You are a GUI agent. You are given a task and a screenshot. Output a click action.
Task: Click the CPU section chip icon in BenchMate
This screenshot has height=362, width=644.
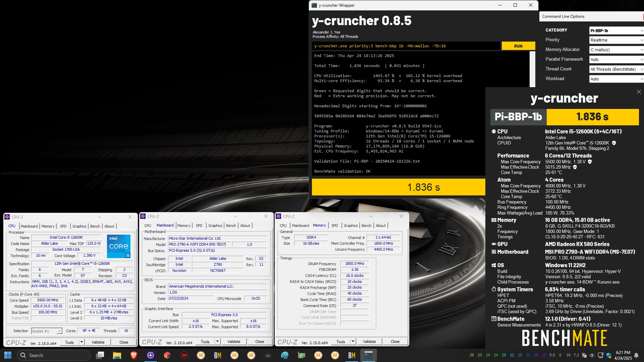[494, 131]
